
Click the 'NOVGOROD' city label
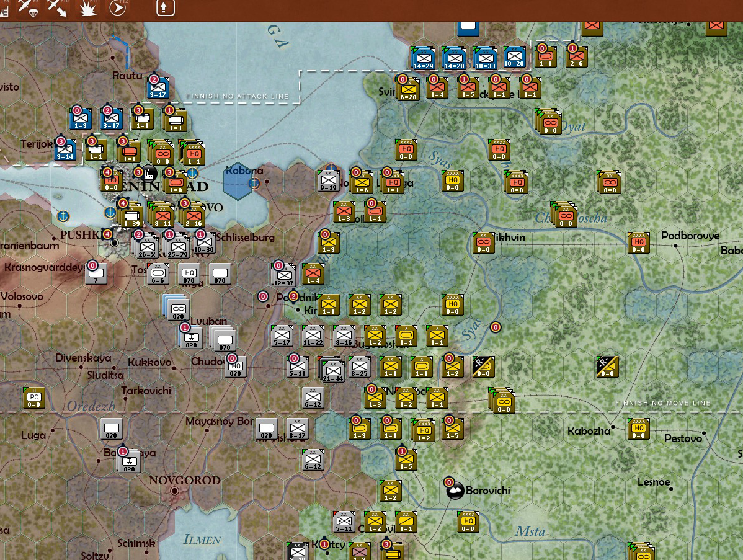185,480
